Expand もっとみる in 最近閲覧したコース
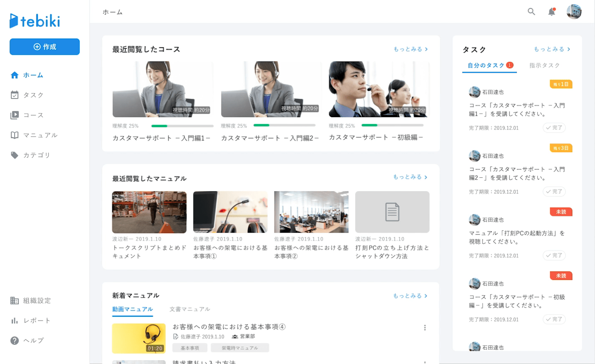This screenshot has height=364, width=595. (411, 49)
